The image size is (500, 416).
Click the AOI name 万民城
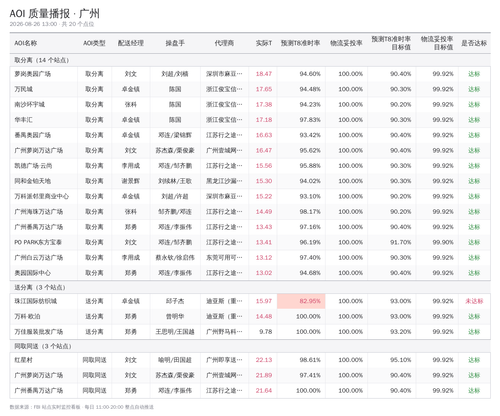point(23,89)
